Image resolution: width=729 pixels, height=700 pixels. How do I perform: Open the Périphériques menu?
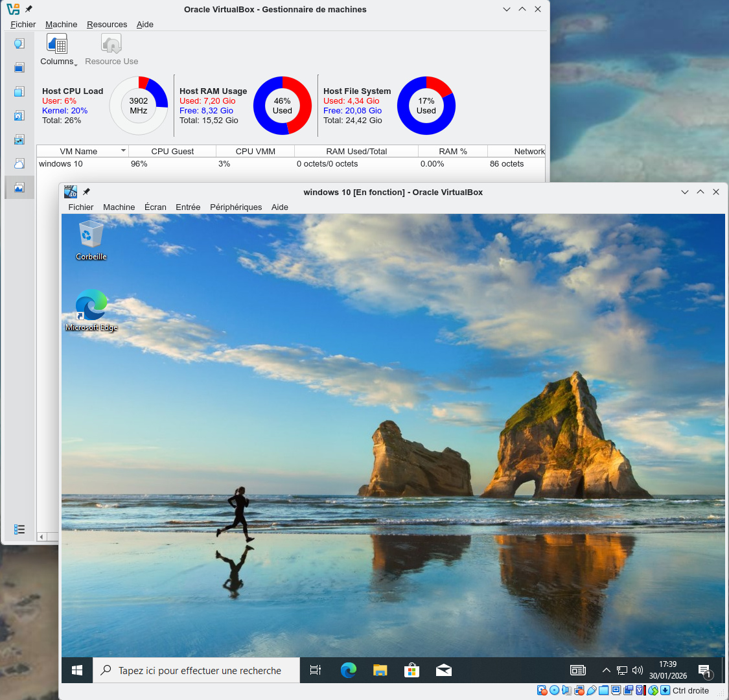[x=236, y=207]
